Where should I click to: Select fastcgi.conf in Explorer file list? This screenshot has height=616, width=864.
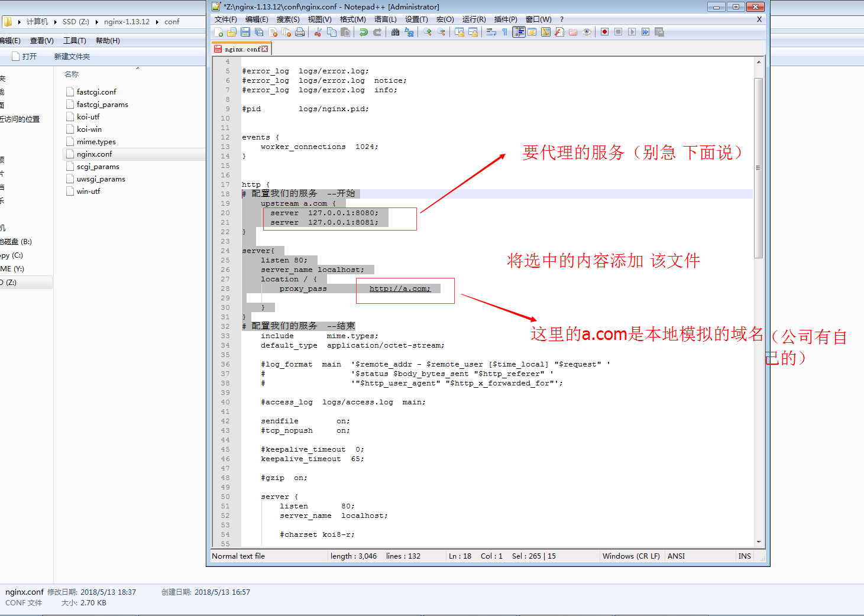(96, 92)
